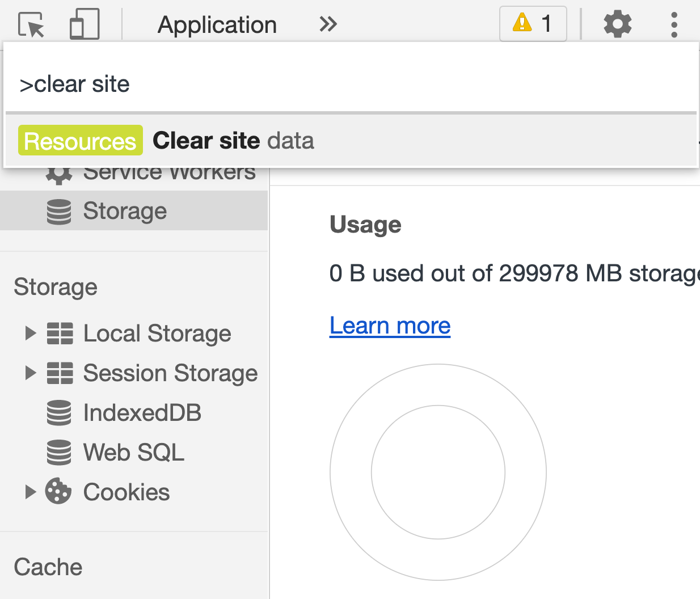This screenshot has width=700, height=599.
Task: Follow the Learn more link
Action: tap(390, 326)
